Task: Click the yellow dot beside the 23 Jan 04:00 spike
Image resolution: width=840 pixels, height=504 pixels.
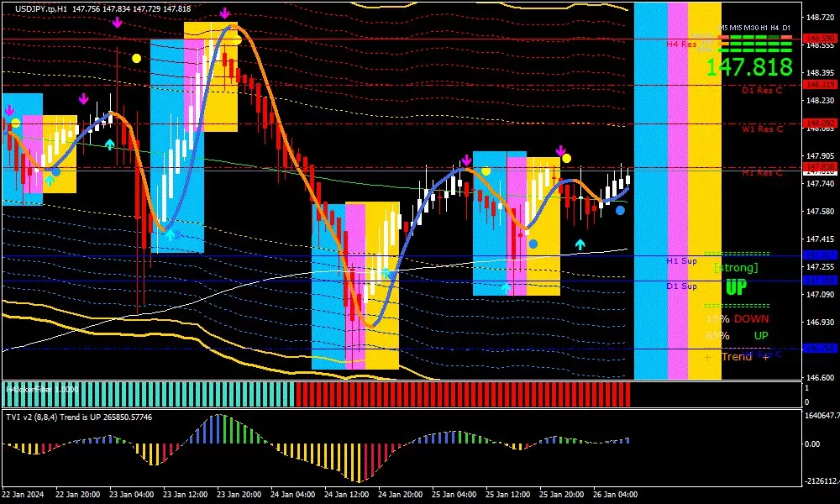Action: coord(137,59)
